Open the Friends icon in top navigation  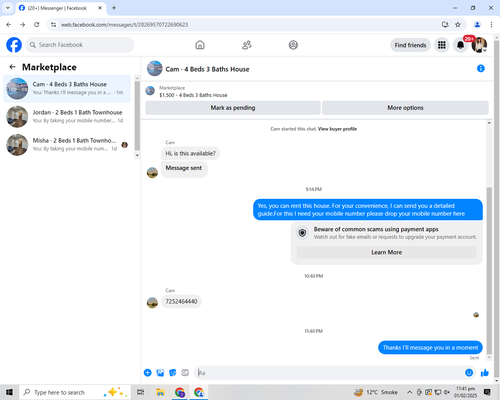click(x=247, y=45)
